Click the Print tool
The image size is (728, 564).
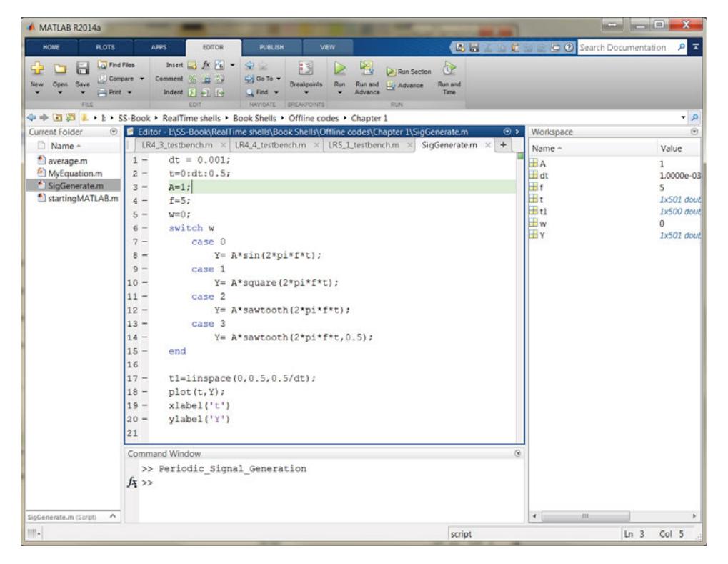(x=111, y=92)
